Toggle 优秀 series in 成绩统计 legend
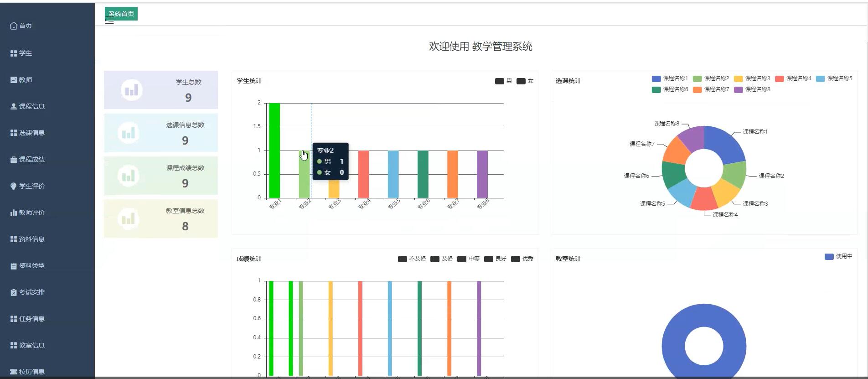 (x=522, y=259)
